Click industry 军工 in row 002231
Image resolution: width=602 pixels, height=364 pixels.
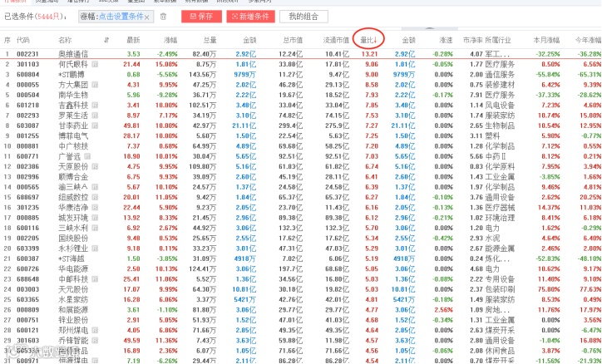(x=497, y=54)
